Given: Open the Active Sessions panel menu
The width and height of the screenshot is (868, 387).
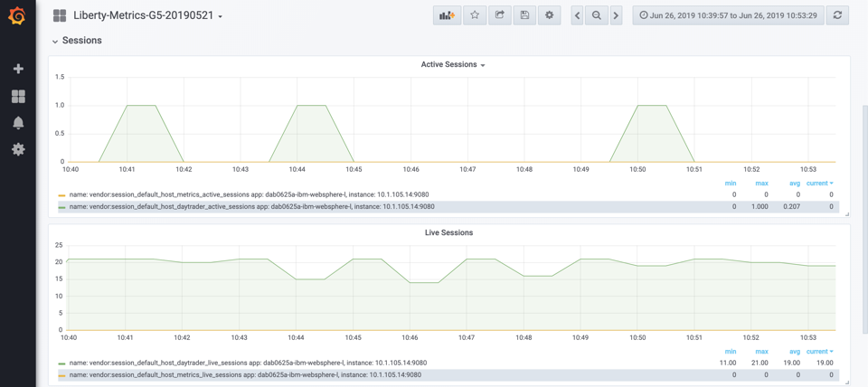Looking at the screenshot, I should tap(453, 64).
